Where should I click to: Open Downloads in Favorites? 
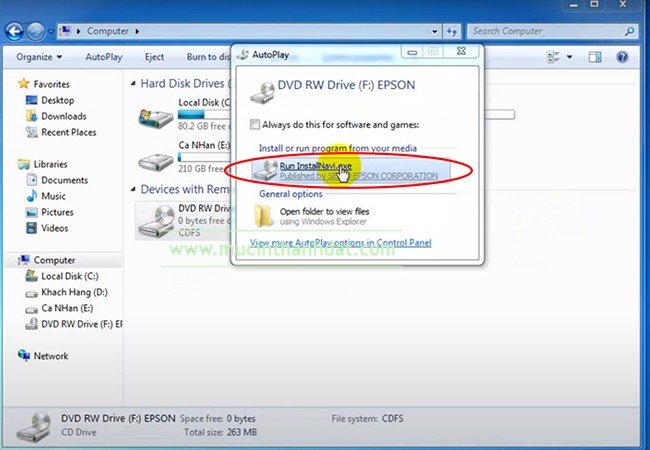[x=63, y=116]
